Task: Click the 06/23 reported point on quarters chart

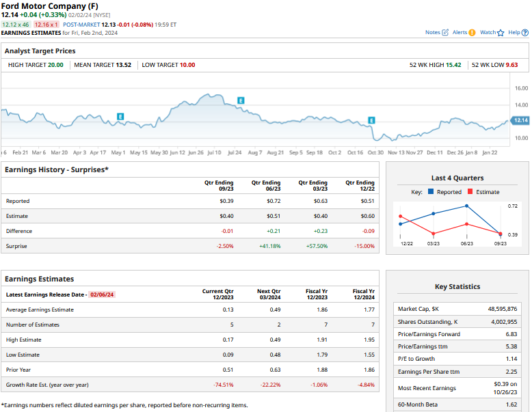Action: pyautogui.click(x=467, y=206)
